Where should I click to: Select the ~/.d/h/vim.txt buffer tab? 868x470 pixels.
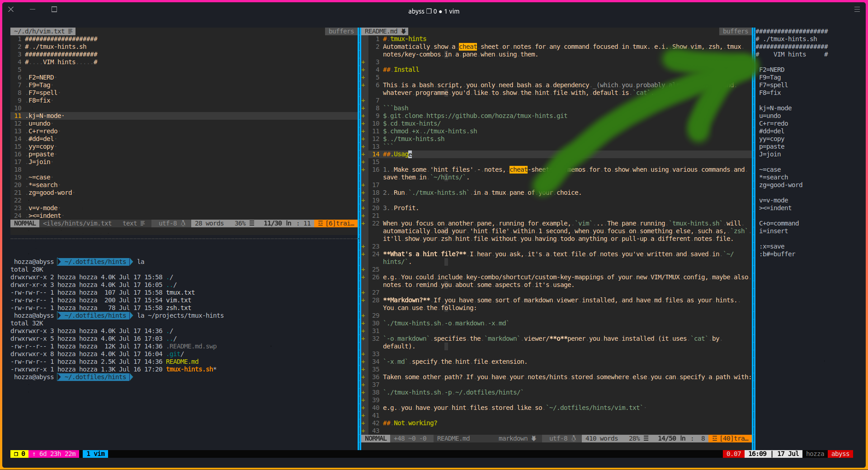click(x=43, y=31)
